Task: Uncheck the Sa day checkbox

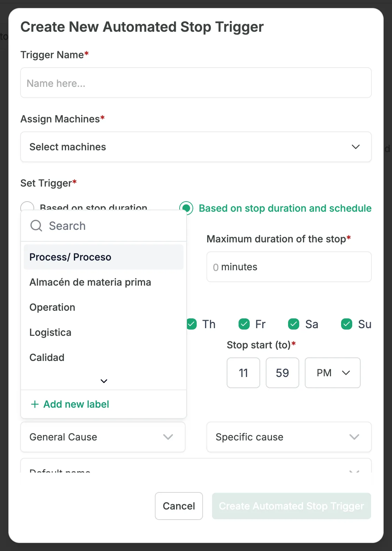Action: pos(294,324)
